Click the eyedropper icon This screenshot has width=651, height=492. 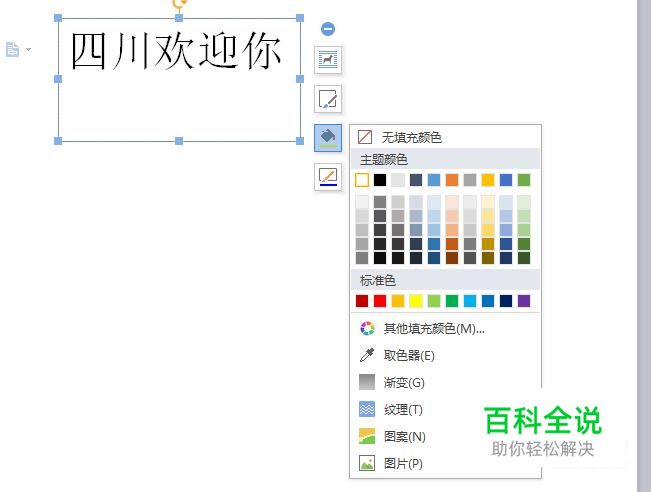(x=367, y=355)
